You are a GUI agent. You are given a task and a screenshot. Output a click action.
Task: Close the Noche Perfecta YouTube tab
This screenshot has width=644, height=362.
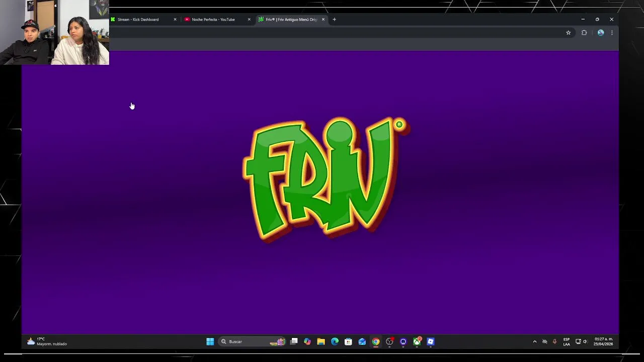click(x=249, y=20)
